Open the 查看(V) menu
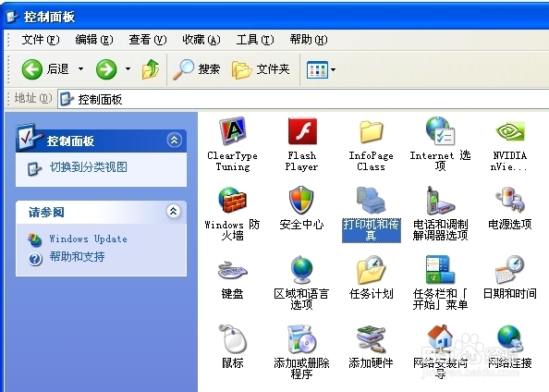549x392 pixels. click(148, 40)
